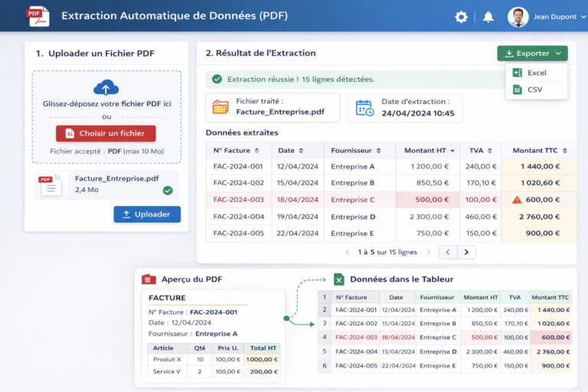Click the Choisir un fichier button
This screenshot has width=588, height=392.
click(106, 133)
